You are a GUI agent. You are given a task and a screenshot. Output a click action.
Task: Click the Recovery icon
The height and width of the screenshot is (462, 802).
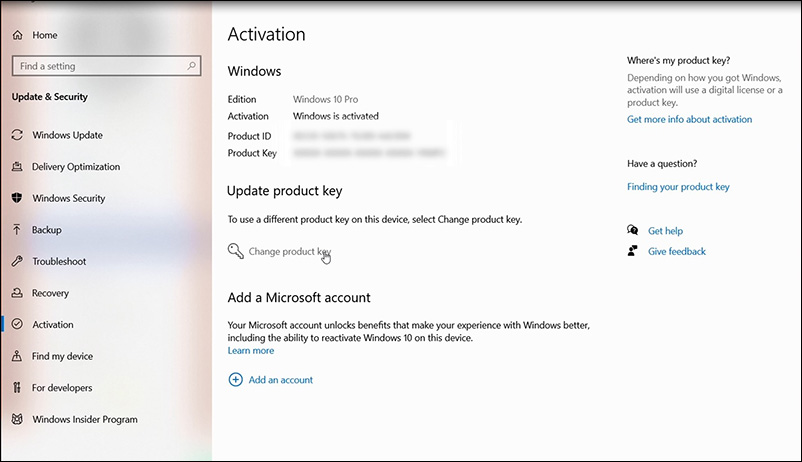point(17,293)
